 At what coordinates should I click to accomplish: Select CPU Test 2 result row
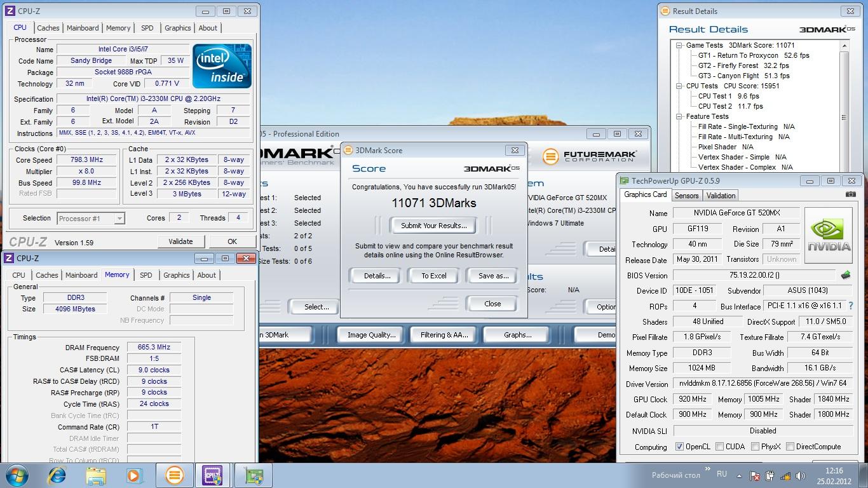(x=731, y=106)
